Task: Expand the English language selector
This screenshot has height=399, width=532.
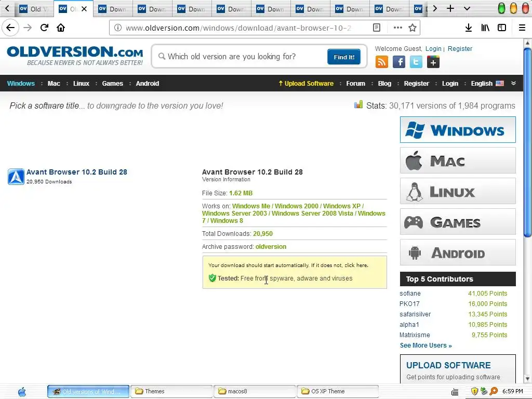Action: coord(487,84)
